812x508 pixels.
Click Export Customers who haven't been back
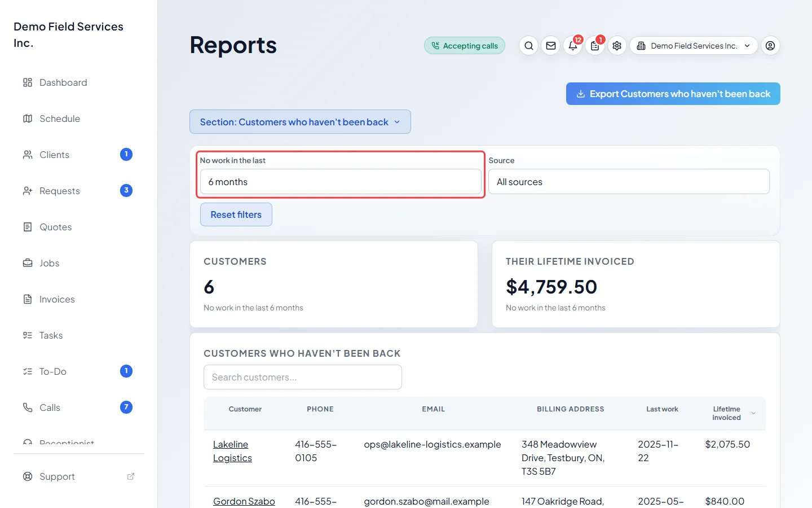coord(673,94)
